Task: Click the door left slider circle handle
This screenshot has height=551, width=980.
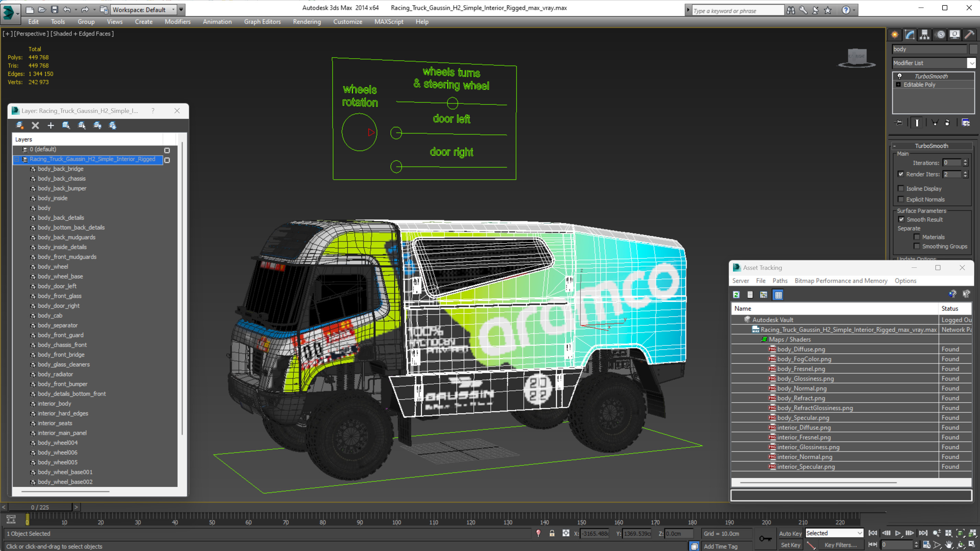Action: [396, 133]
